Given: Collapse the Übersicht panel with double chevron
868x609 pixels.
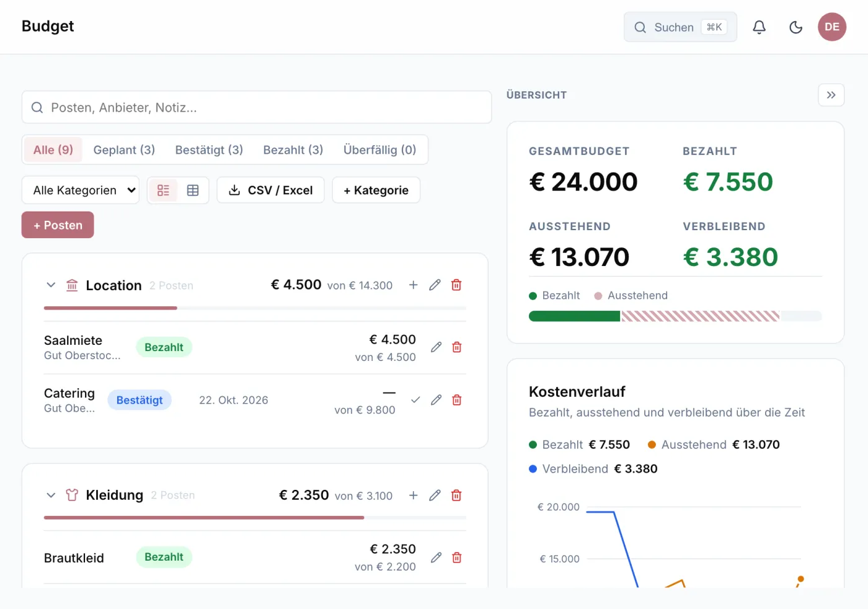Looking at the screenshot, I should (x=831, y=95).
